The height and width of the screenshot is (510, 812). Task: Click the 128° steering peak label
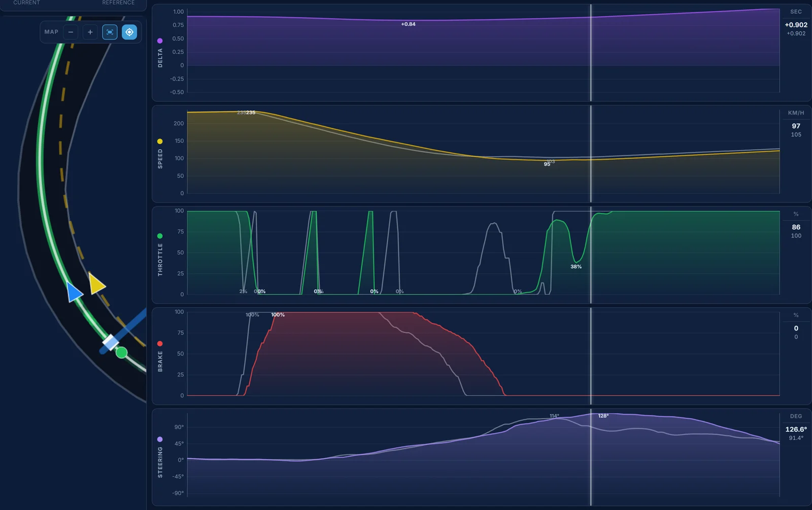point(603,416)
